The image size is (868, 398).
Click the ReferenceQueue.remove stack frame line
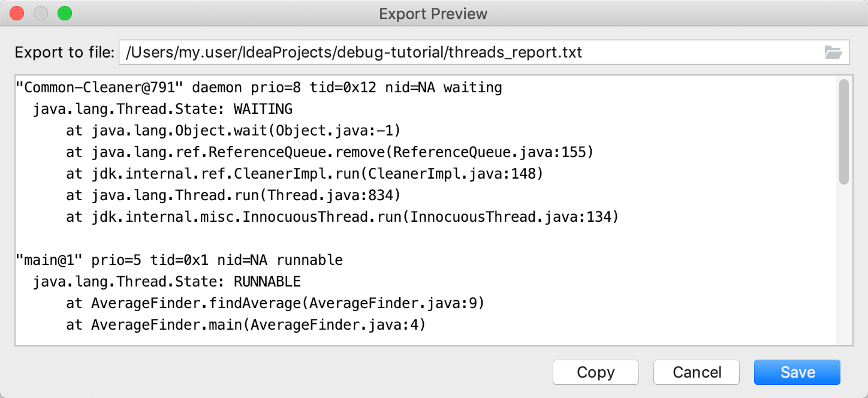click(330, 153)
